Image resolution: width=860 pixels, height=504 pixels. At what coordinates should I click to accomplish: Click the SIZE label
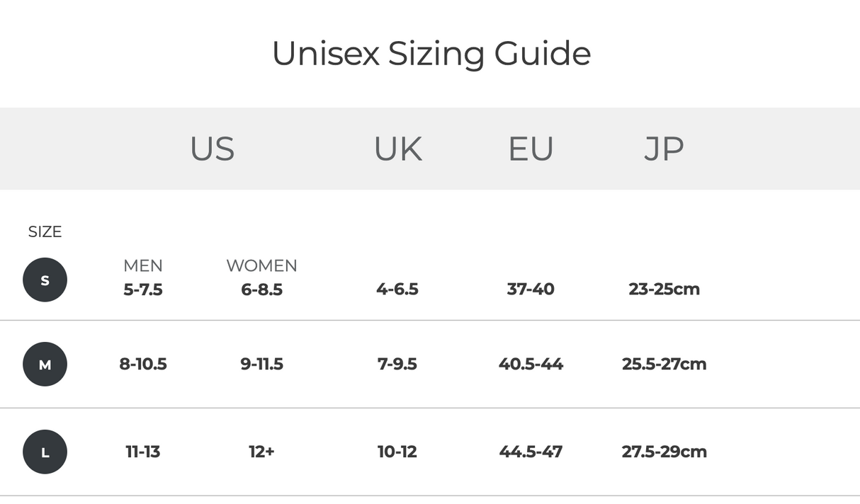[45, 232]
